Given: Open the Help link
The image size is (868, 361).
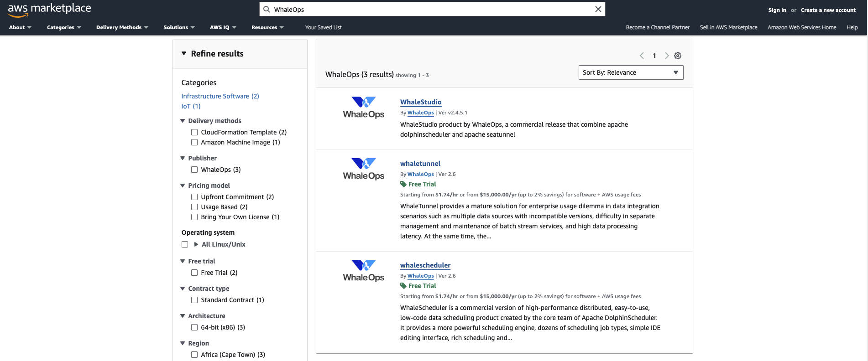Looking at the screenshot, I should (852, 27).
